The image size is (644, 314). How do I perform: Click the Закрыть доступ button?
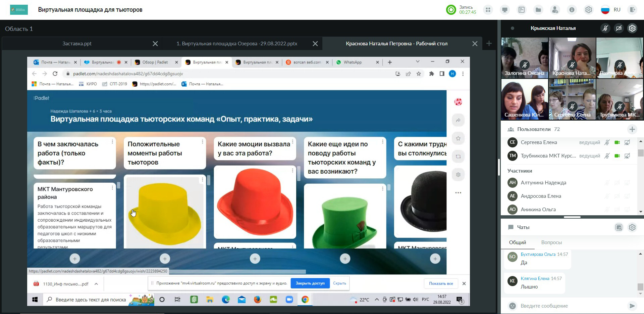pos(310,283)
